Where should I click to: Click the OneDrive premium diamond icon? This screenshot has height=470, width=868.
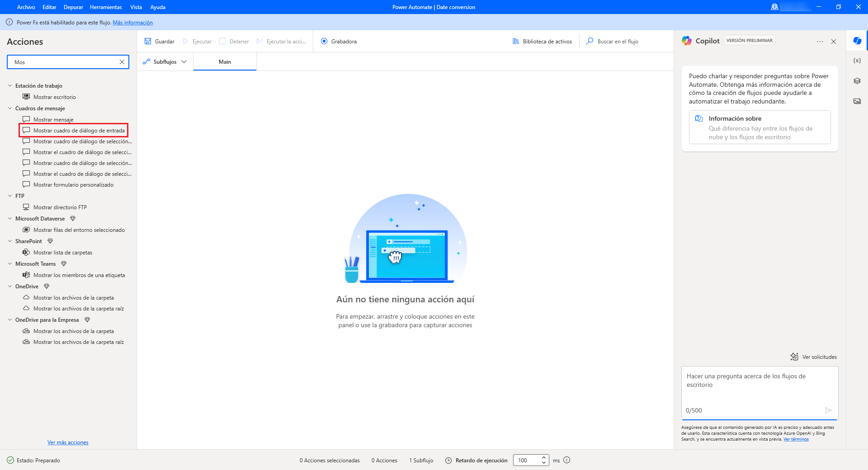[x=47, y=287]
